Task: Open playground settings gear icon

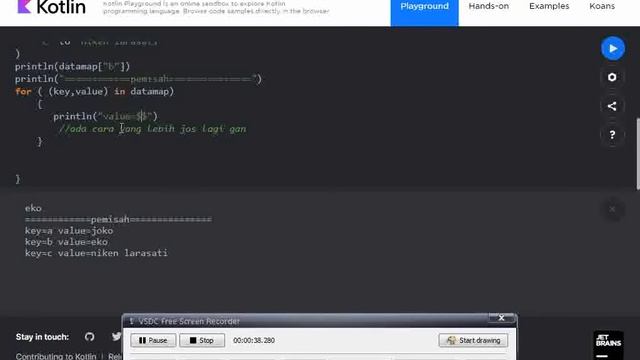Action: (x=612, y=77)
